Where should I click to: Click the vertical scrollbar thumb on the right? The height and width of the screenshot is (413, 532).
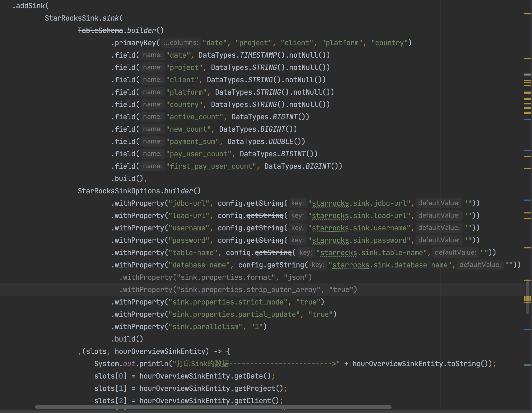pyautogui.click(x=528, y=297)
